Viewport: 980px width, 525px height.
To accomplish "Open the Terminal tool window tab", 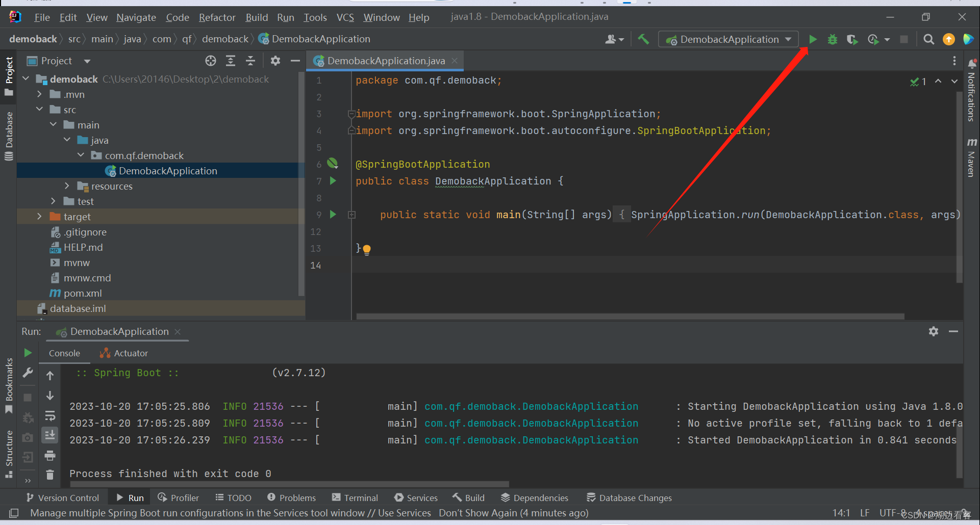I will point(355,498).
